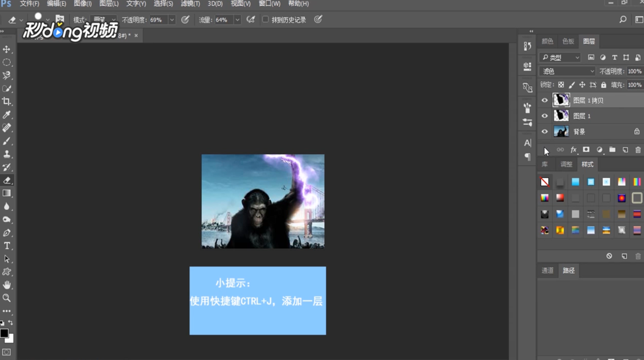
Task: Select the History Brush tool
Action: pyautogui.click(x=7, y=167)
